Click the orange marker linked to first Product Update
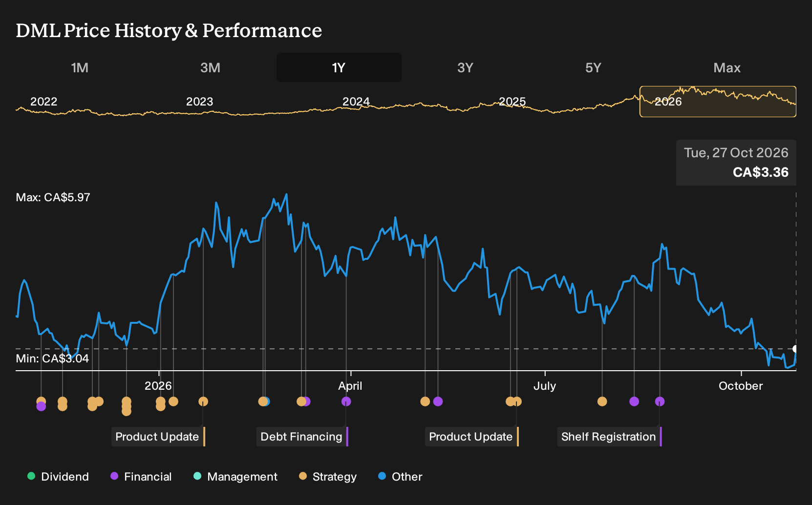 tap(203, 401)
